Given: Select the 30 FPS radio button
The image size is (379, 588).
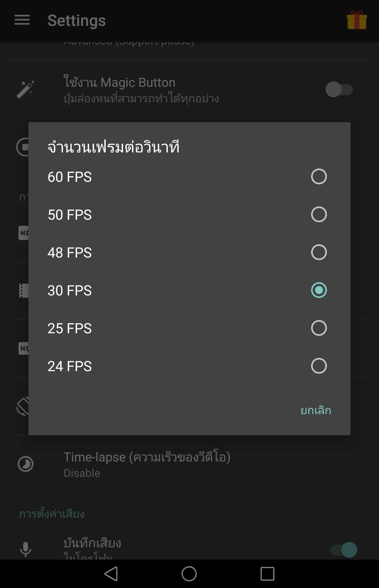Looking at the screenshot, I should (x=319, y=290).
